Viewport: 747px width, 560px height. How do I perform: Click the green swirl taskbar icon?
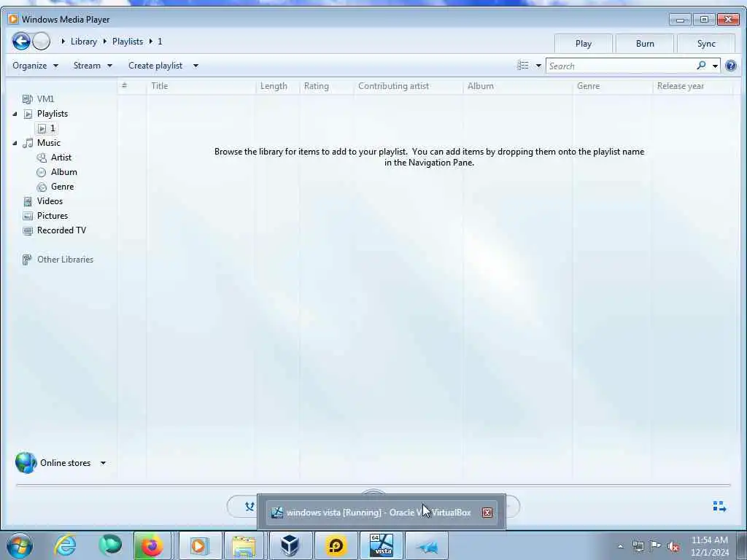pos(110,545)
